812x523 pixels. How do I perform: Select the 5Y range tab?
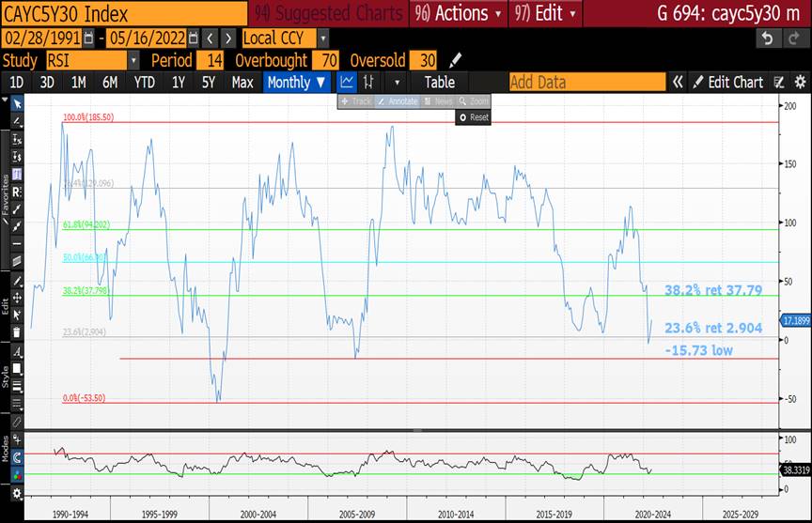(209, 83)
